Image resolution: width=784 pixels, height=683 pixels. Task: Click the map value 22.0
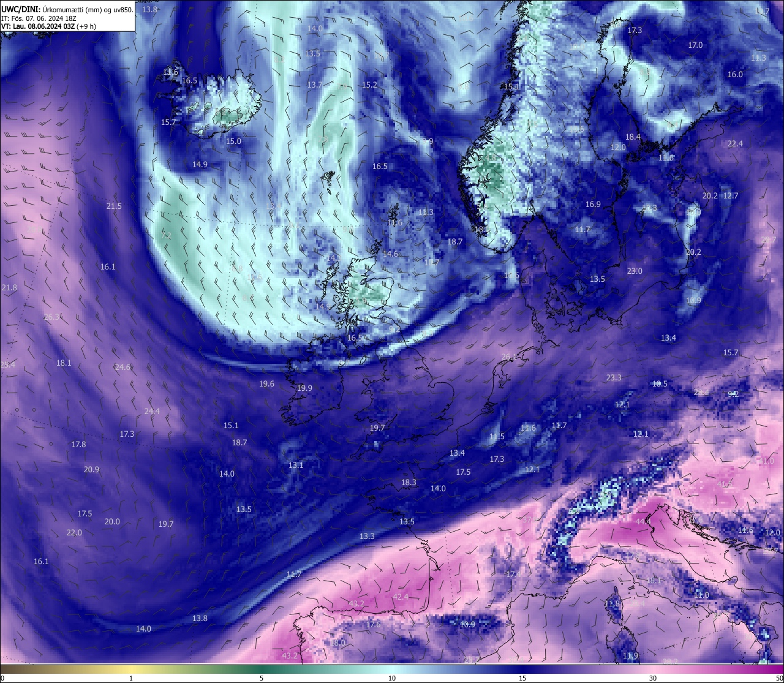point(74,533)
